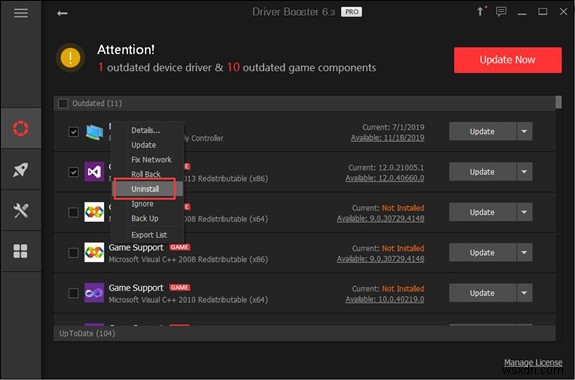The height and width of the screenshot is (380, 575).
Task: Open Available: 9.0.30729.4148 link in x64 row
Action: coord(381,219)
